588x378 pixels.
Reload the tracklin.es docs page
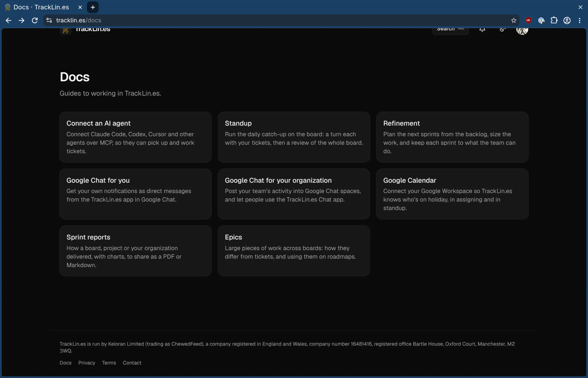coord(35,20)
